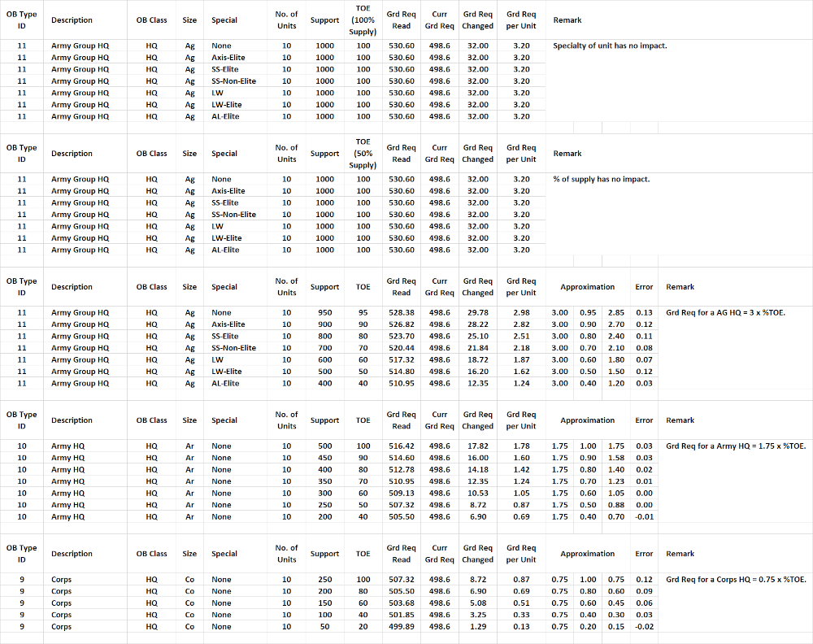Image resolution: width=813 pixels, height=644 pixels.
Task: Select Grd Req Read value 509.13
Action: 402,493
